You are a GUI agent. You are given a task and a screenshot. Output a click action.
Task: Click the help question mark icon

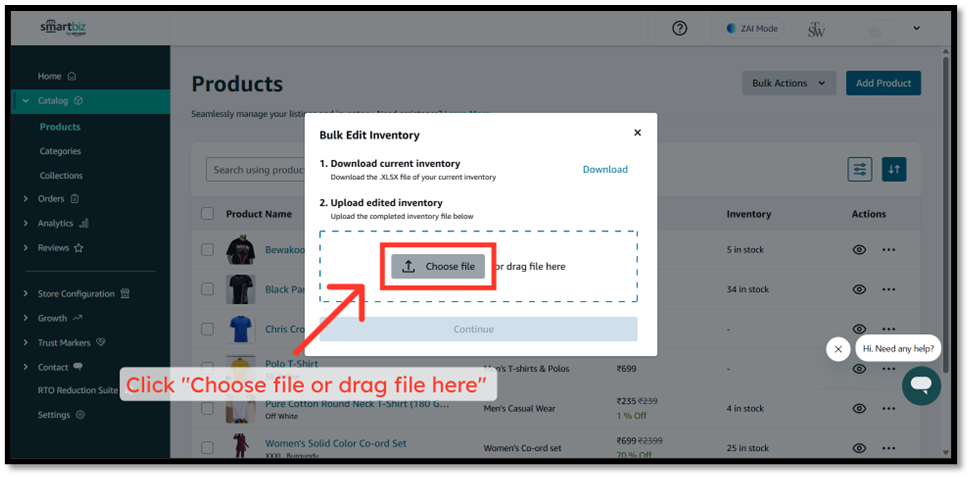pos(680,28)
